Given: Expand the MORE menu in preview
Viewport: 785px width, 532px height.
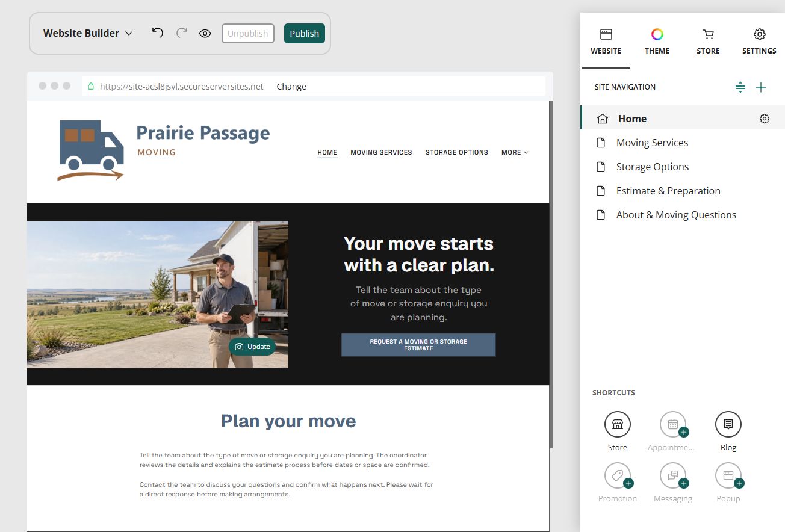Looking at the screenshot, I should tap(515, 152).
